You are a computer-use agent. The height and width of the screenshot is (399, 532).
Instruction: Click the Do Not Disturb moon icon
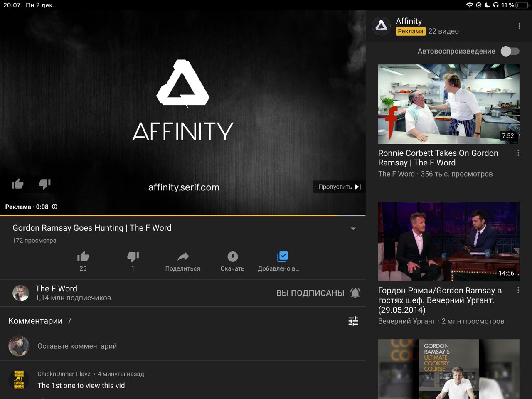[x=487, y=5]
